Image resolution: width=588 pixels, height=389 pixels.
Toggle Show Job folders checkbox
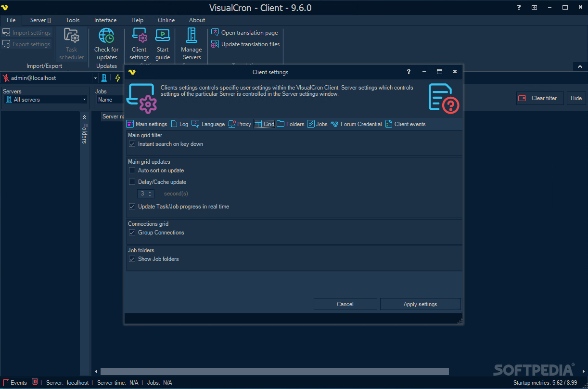132,259
